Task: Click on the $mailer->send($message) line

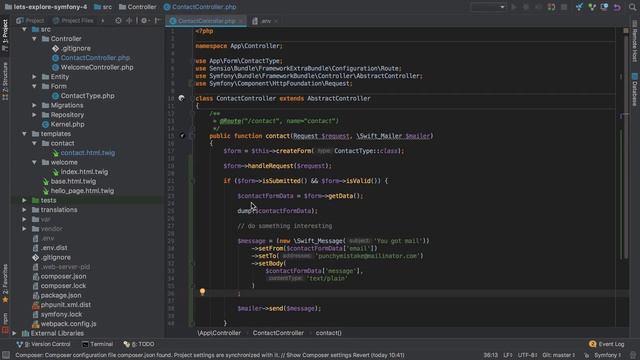Action: (x=279, y=309)
